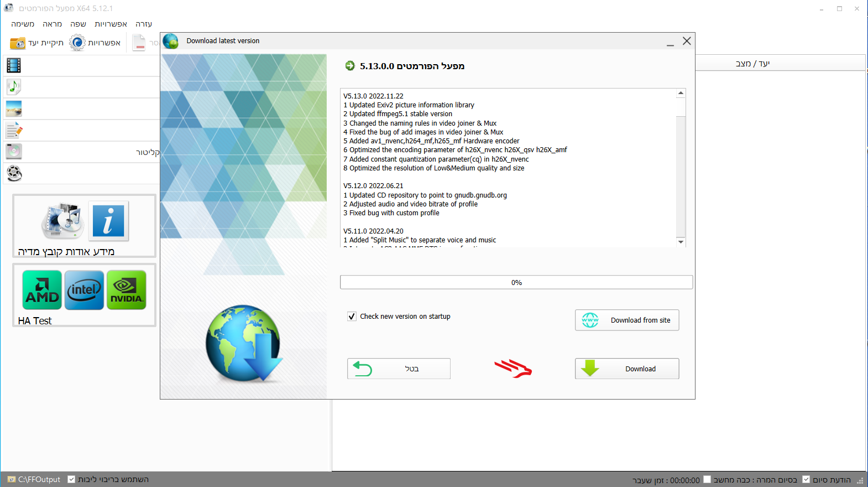Run HA Test for Intel
The height and width of the screenshot is (487, 868).
pyautogui.click(x=84, y=290)
